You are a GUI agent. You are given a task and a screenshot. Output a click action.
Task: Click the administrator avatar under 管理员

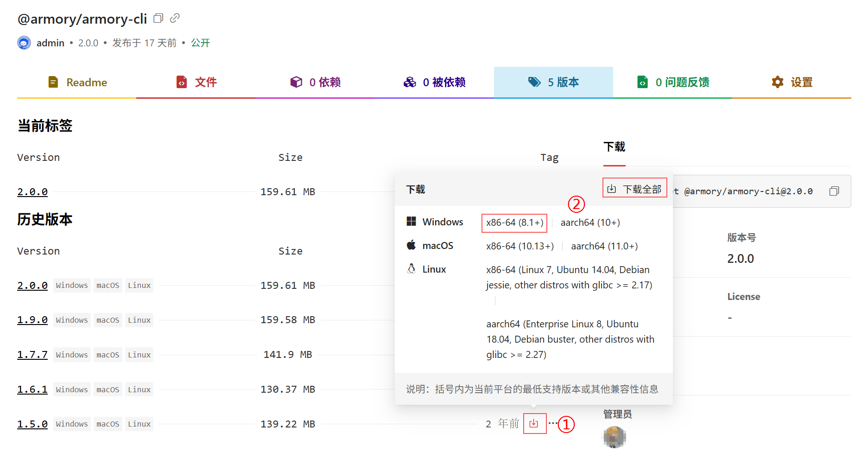[615, 437]
